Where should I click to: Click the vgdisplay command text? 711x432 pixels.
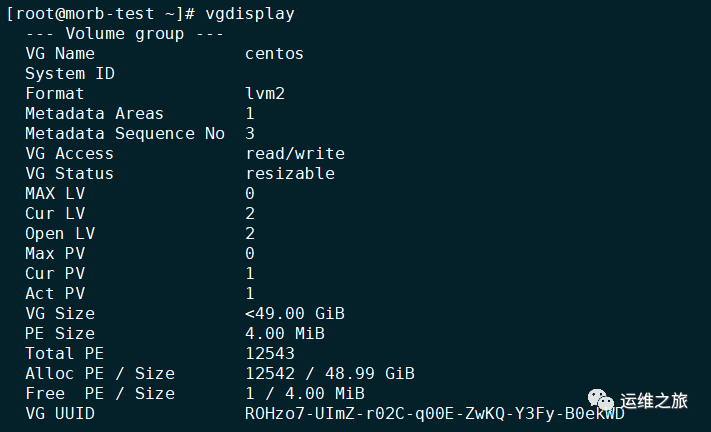(x=250, y=14)
